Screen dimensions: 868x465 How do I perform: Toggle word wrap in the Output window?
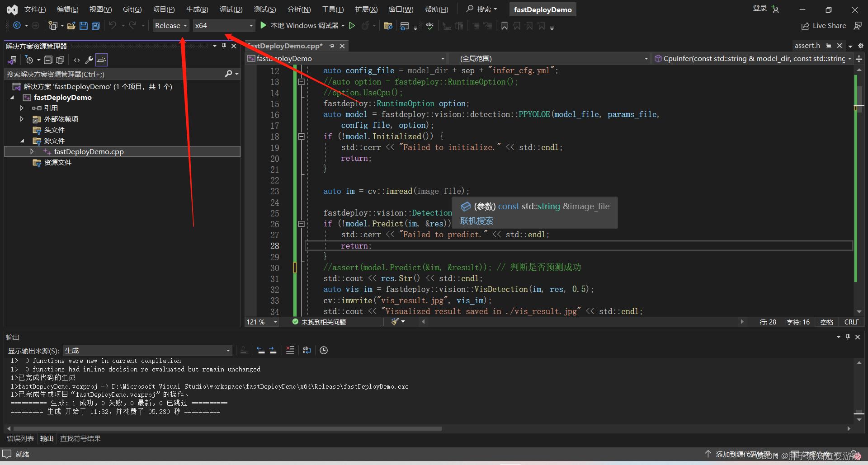(307, 350)
